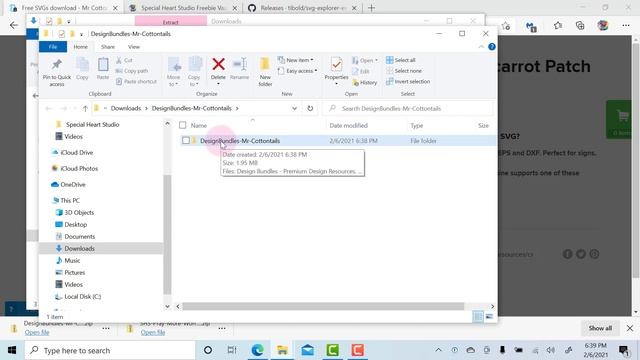
Task: Switch to Large icons view in status bar
Action: (x=489, y=317)
